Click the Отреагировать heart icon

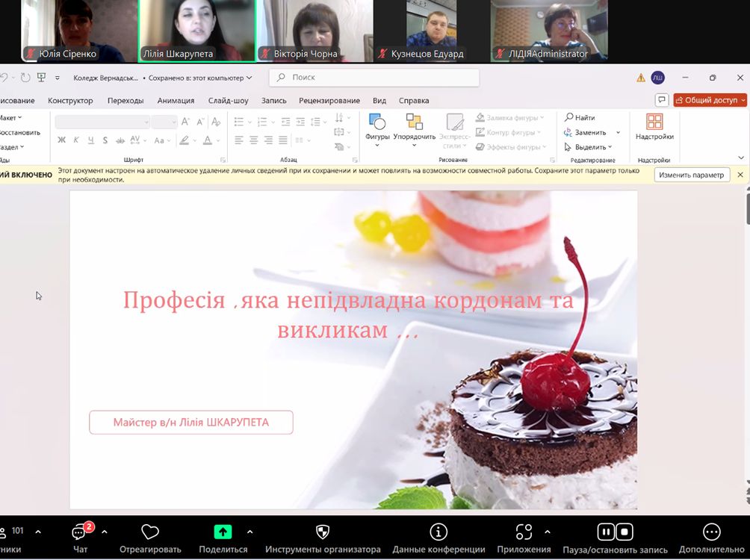pyautogui.click(x=150, y=532)
